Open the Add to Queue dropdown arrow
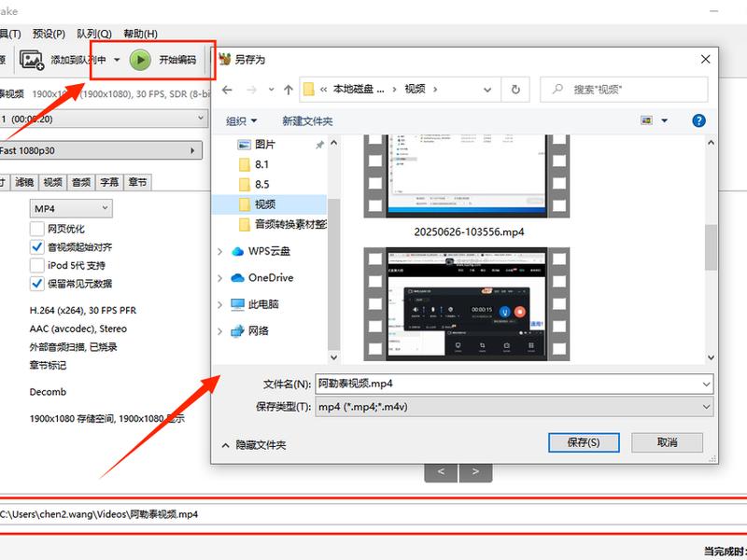This screenshot has width=747, height=560. tap(117, 60)
